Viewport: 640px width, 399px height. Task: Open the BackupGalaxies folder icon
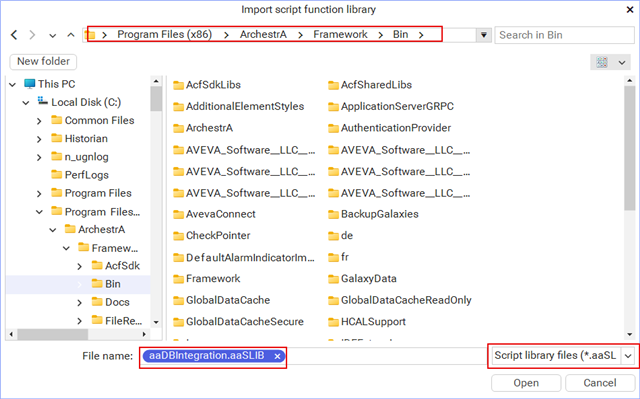tap(333, 214)
